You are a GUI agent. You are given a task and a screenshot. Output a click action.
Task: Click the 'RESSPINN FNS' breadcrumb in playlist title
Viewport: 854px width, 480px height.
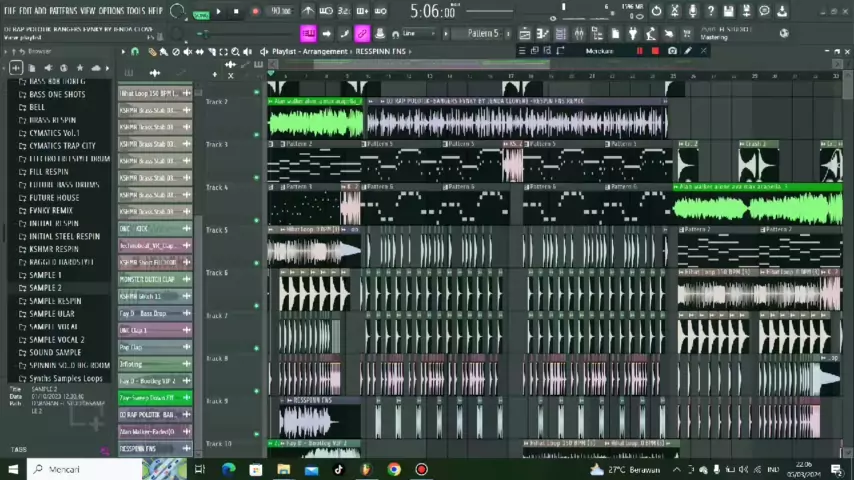pyautogui.click(x=381, y=51)
